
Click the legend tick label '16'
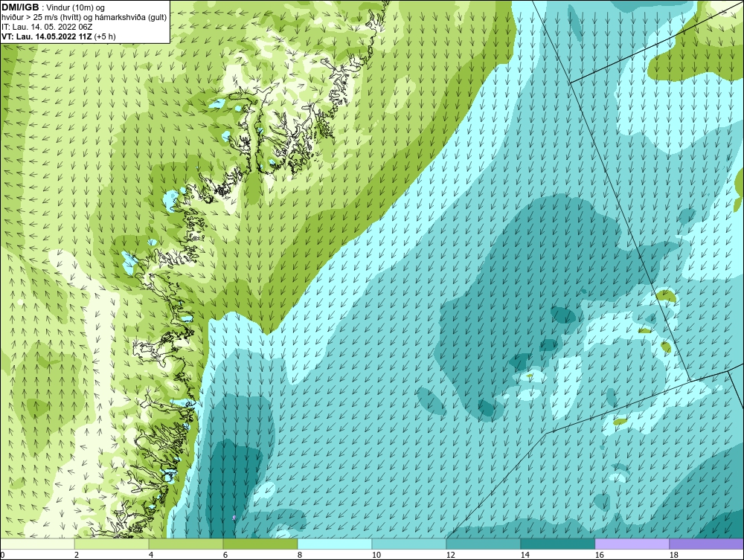pyautogui.click(x=599, y=555)
